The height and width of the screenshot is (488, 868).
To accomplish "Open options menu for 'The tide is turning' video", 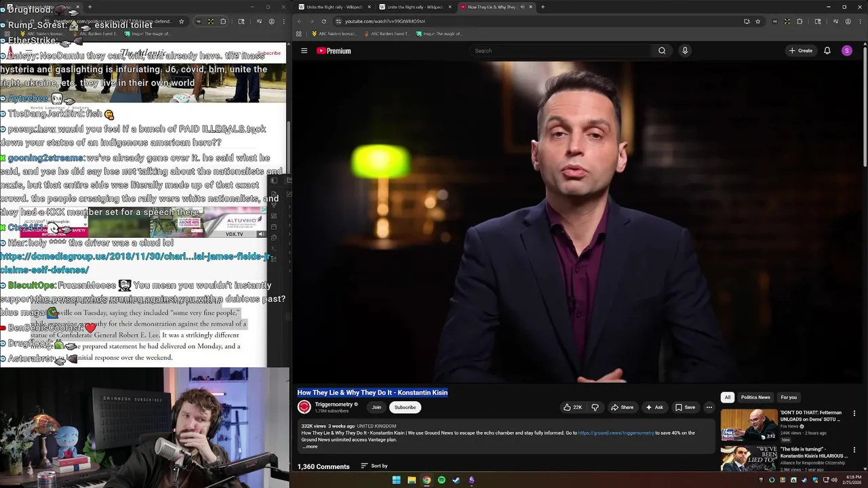I will click(x=854, y=449).
